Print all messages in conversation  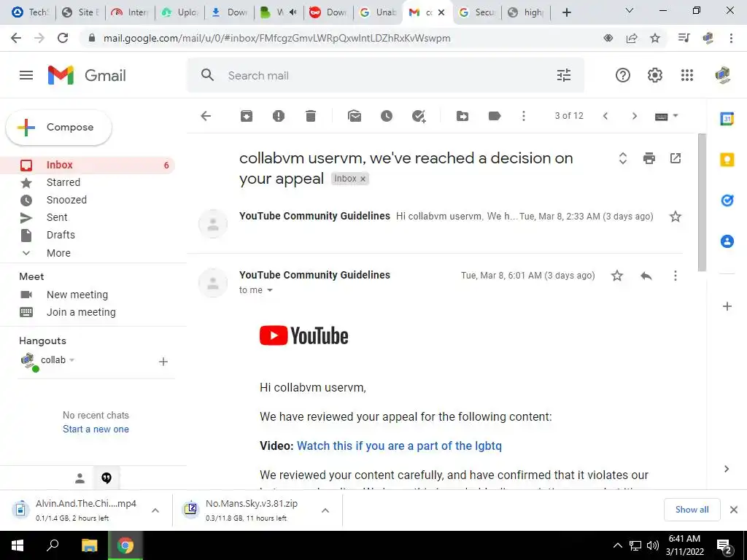(x=649, y=158)
